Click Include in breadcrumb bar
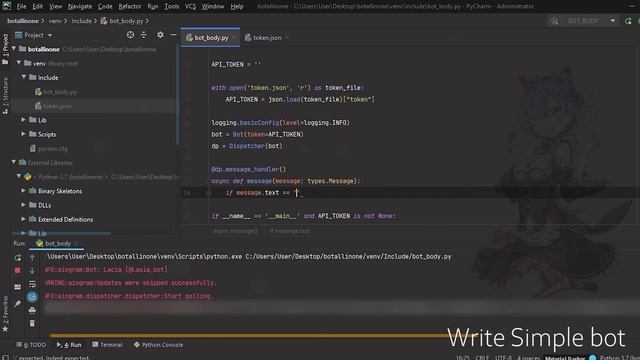Image resolution: width=640 pixels, height=360 pixels. (x=82, y=21)
